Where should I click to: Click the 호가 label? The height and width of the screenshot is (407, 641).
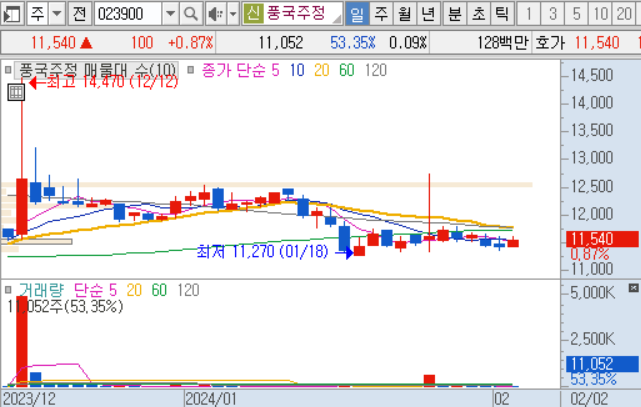(550, 42)
